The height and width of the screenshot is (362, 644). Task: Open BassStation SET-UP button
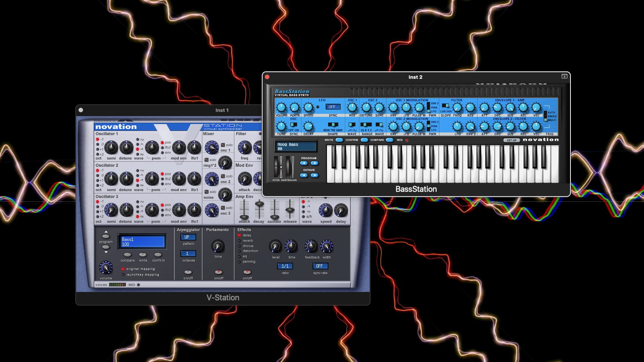(512, 140)
